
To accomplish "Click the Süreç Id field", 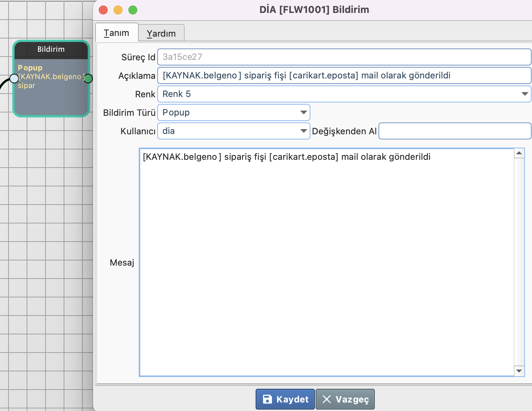I will click(344, 57).
